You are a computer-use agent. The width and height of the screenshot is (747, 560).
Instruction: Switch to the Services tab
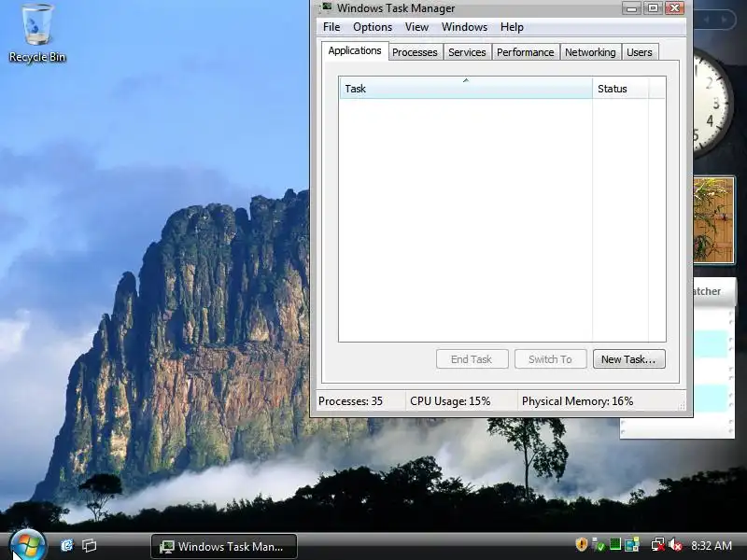pyautogui.click(x=467, y=52)
